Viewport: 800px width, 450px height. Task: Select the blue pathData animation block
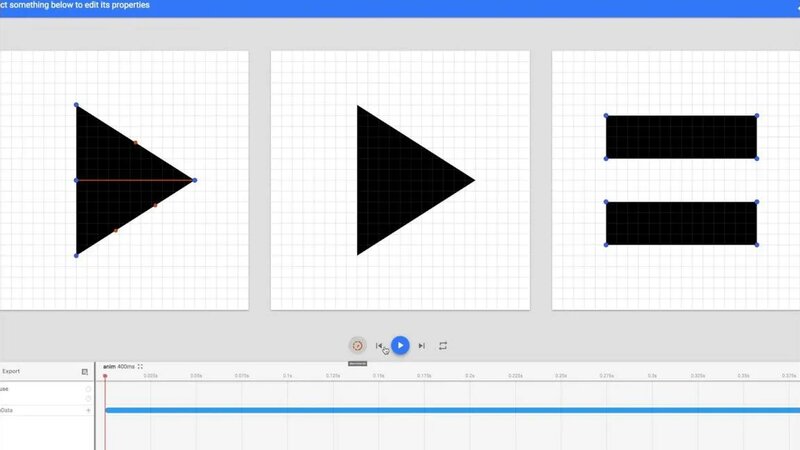click(x=452, y=410)
